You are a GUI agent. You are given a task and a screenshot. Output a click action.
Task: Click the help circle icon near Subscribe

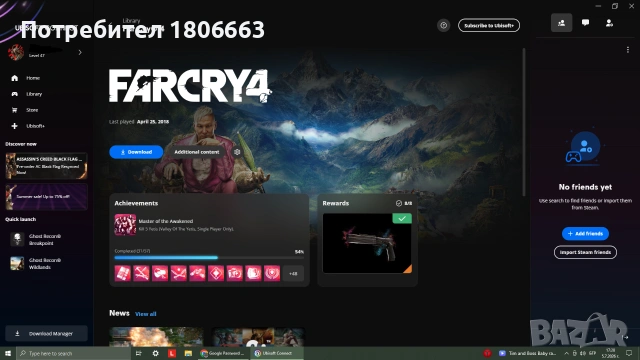tap(443, 25)
